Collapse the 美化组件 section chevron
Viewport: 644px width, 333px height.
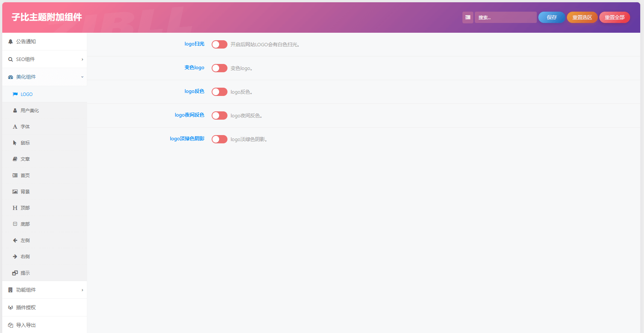point(82,77)
